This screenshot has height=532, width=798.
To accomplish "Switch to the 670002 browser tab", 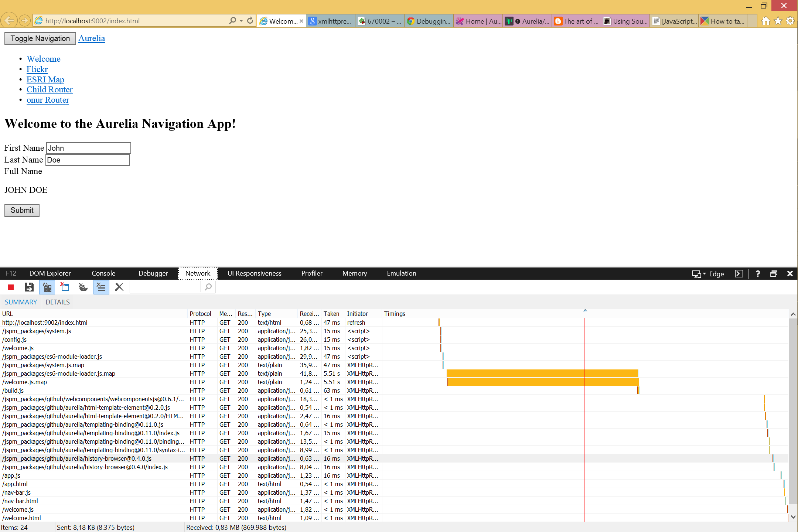I will (380, 21).
